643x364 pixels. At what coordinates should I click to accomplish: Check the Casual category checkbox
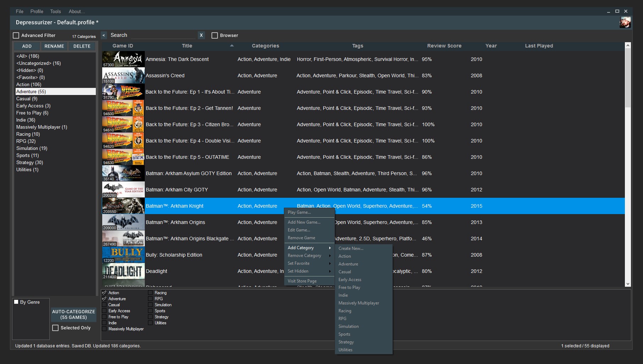pos(104,305)
